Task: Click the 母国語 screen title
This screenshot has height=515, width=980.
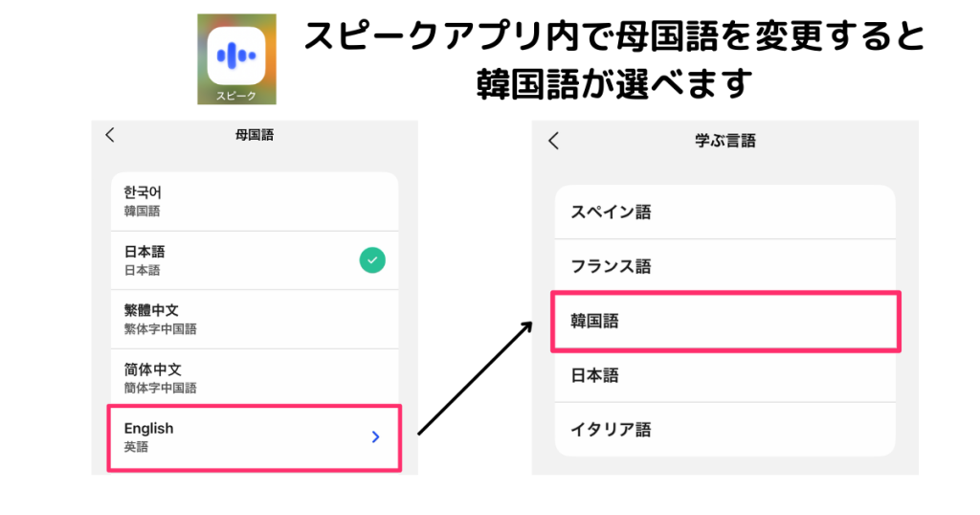Action: [x=254, y=136]
